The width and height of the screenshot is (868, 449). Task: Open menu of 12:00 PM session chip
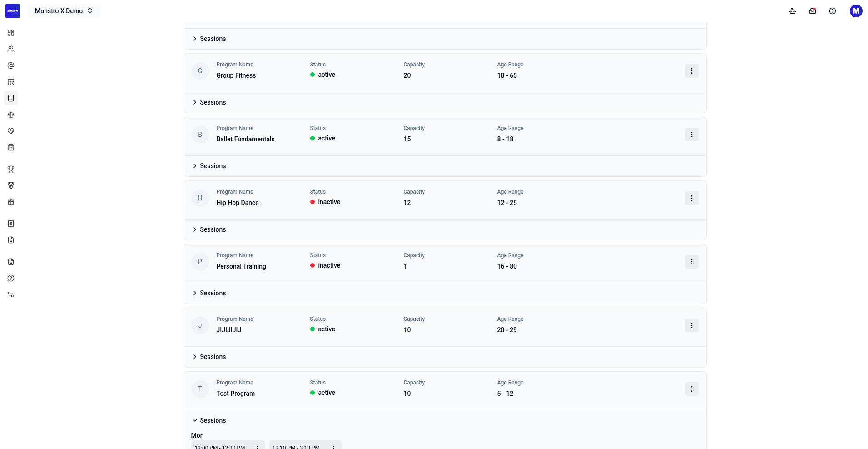click(257, 446)
